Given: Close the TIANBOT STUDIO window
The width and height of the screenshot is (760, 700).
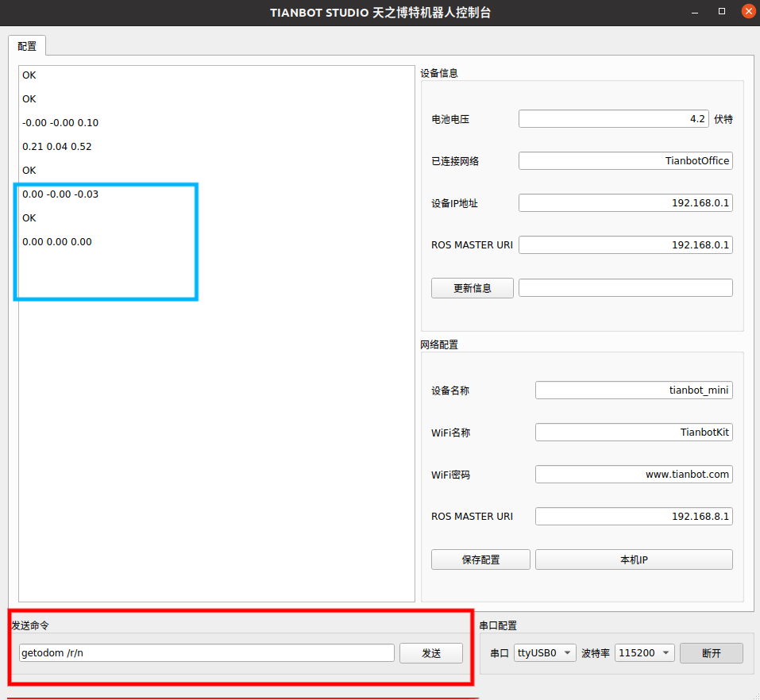Looking at the screenshot, I should tap(747, 12).
